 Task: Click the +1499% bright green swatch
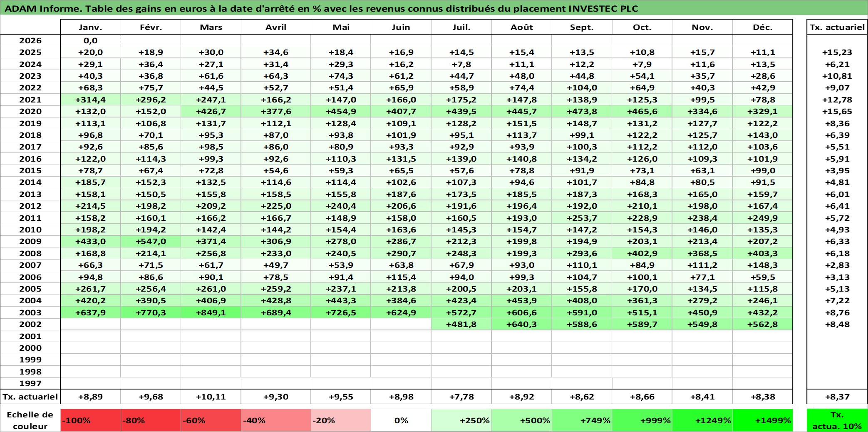[x=763, y=420]
